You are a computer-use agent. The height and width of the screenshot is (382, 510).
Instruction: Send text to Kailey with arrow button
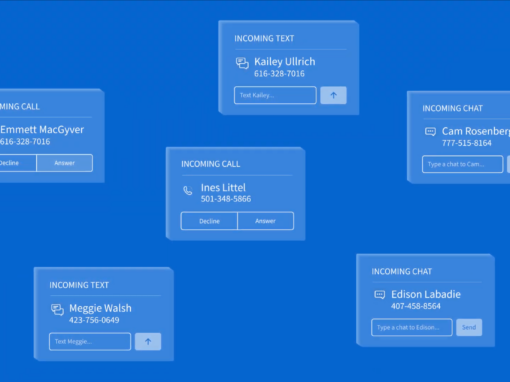tap(333, 95)
